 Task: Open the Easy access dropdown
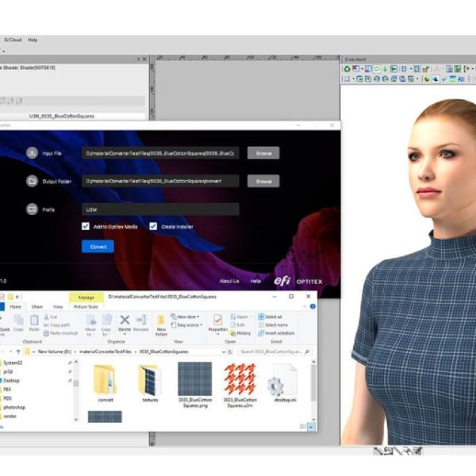(x=190, y=324)
